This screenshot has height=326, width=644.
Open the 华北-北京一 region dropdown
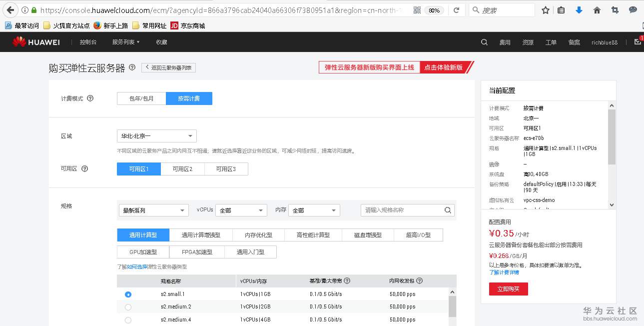pyautogui.click(x=156, y=135)
